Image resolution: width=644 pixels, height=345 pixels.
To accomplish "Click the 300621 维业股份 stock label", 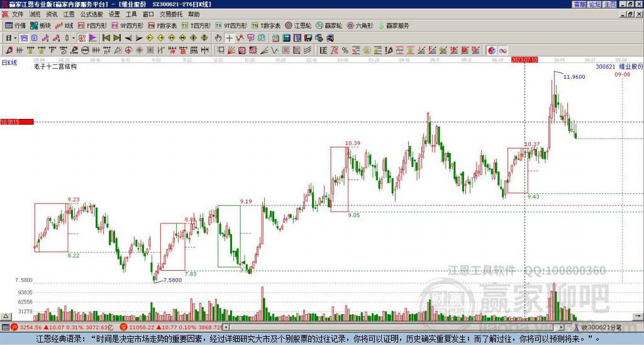I will (619, 67).
